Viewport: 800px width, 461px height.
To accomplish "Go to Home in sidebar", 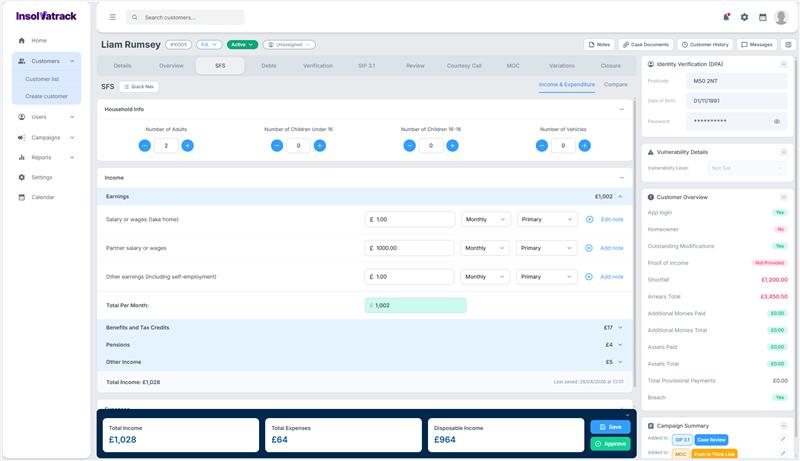I will 39,40.
